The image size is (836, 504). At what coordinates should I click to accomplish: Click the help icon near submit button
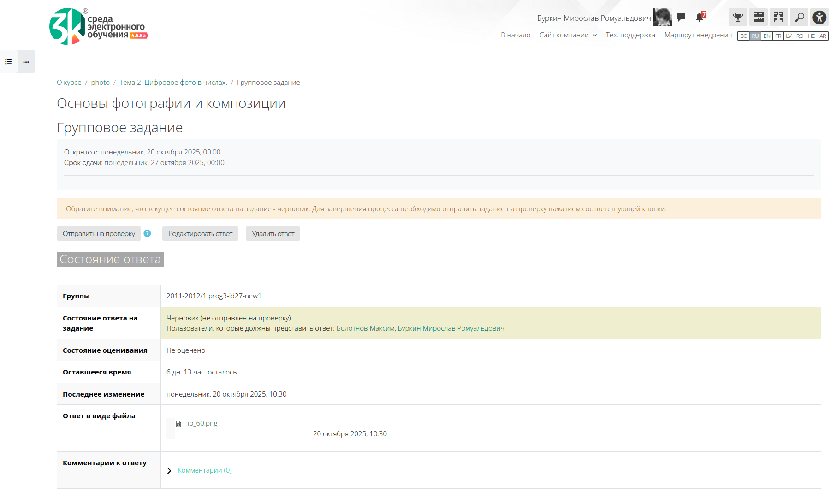pos(147,233)
